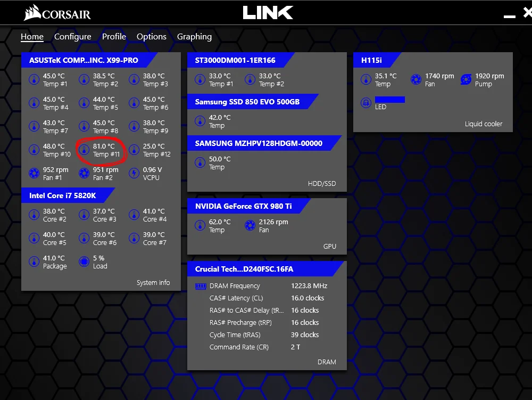Click the Corsair logo

(57, 13)
